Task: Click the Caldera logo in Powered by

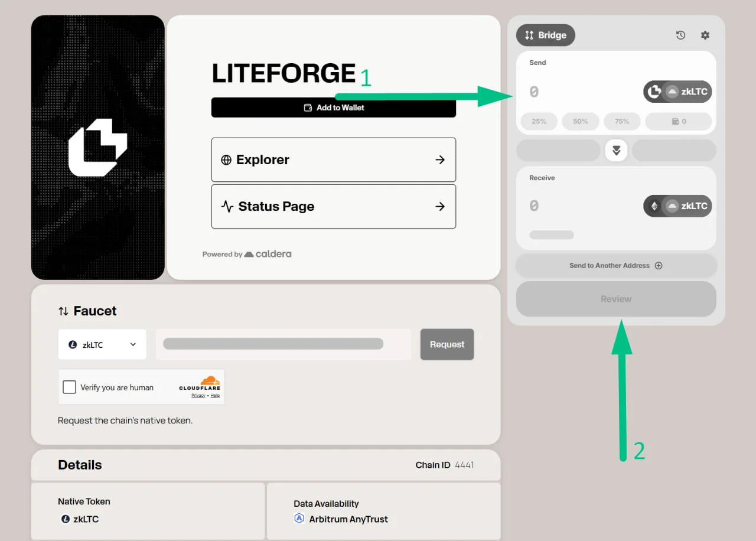Action: point(268,254)
